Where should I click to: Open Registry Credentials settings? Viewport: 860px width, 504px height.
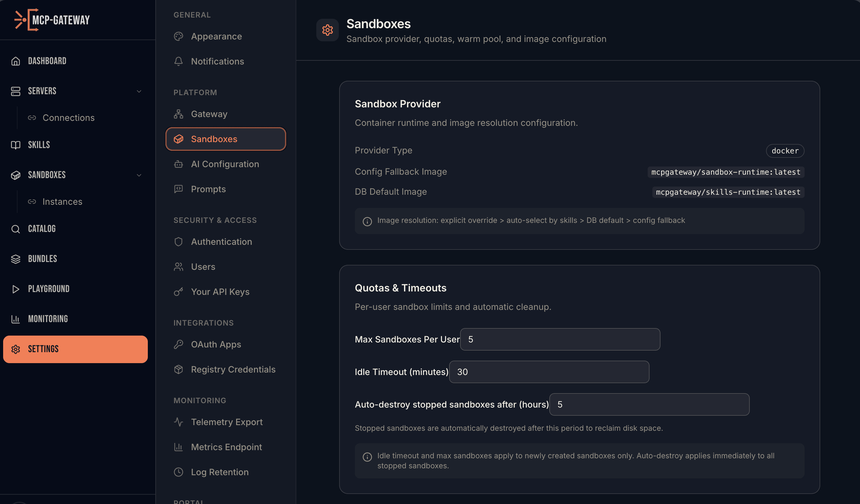point(233,369)
